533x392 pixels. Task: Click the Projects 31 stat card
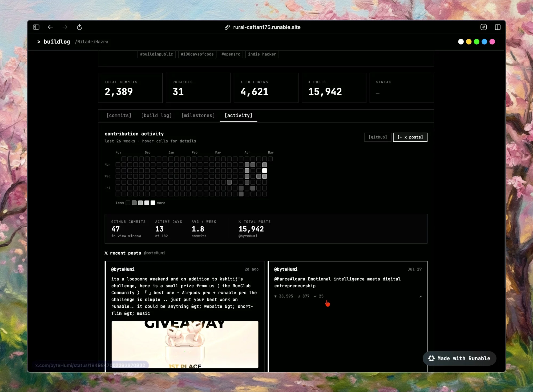coord(198,88)
